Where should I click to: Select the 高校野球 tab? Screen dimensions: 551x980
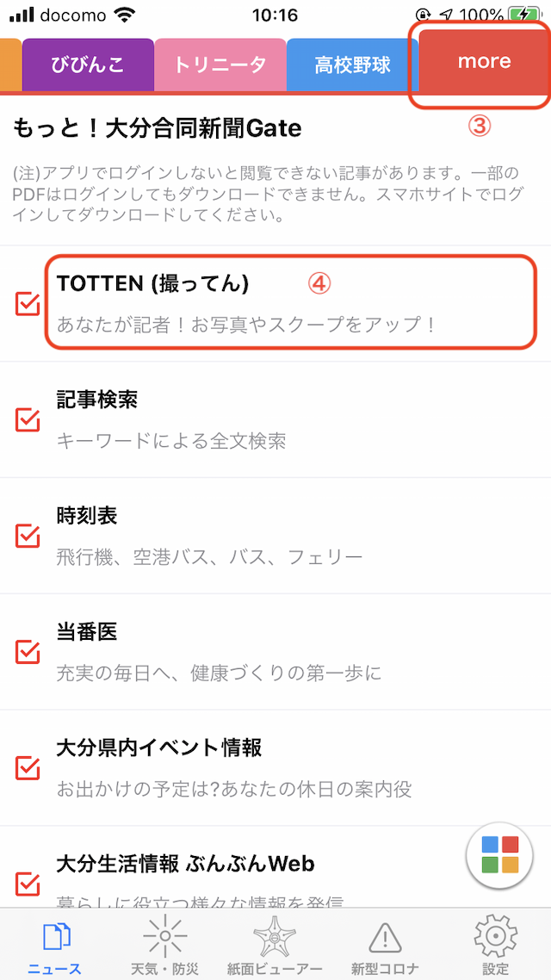pyautogui.click(x=352, y=65)
